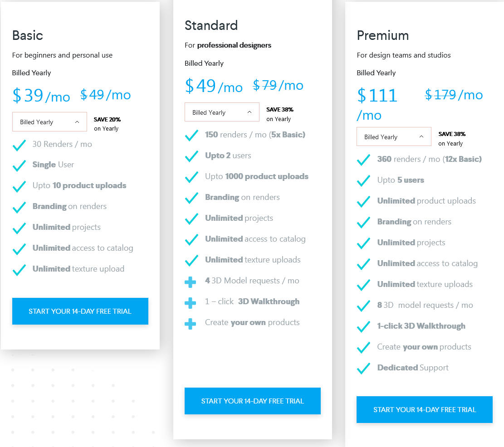The width and height of the screenshot is (504, 447).
Task: Click the checkmark next to Upto 5 users
Action: (363, 180)
